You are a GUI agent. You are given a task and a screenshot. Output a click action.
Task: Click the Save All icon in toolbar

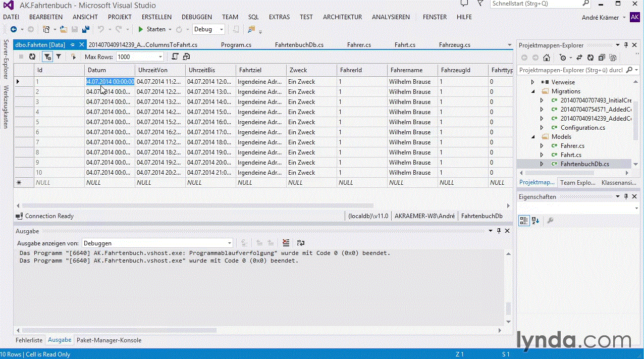[x=86, y=29]
